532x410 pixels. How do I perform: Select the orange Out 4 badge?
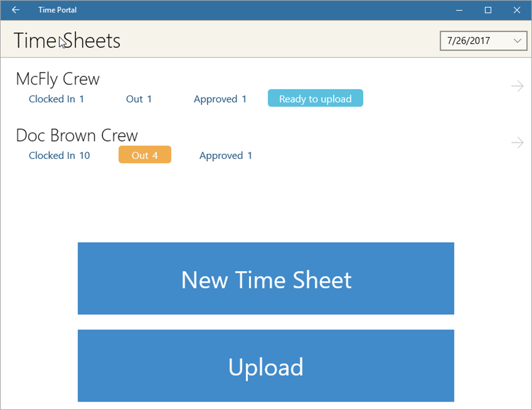point(145,155)
